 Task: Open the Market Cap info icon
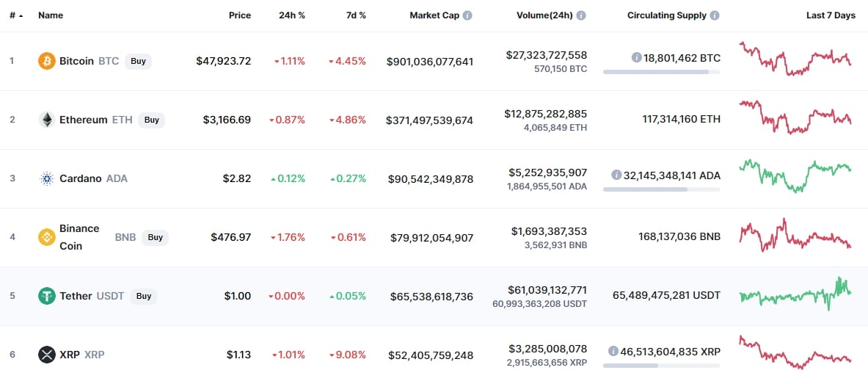click(467, 15)
